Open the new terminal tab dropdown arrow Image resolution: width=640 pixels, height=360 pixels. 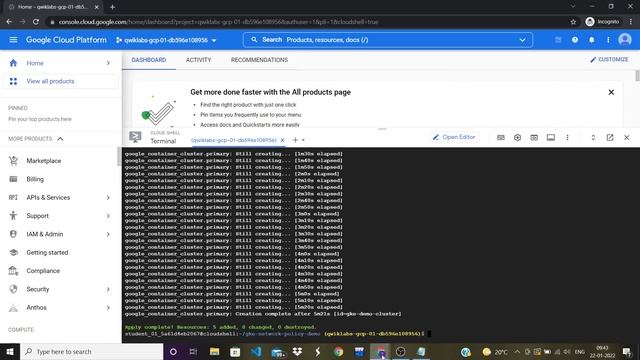pyautogui.click(x=303, y=140)
